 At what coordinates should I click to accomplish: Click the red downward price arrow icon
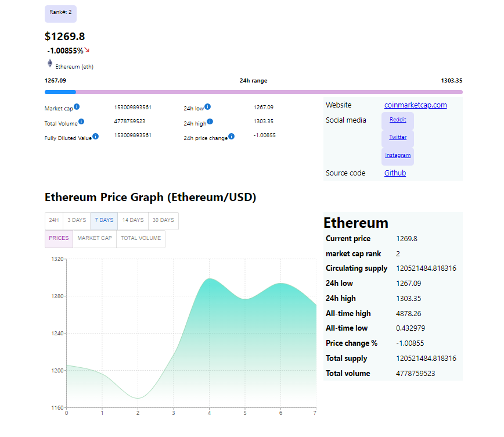(87, 50)
